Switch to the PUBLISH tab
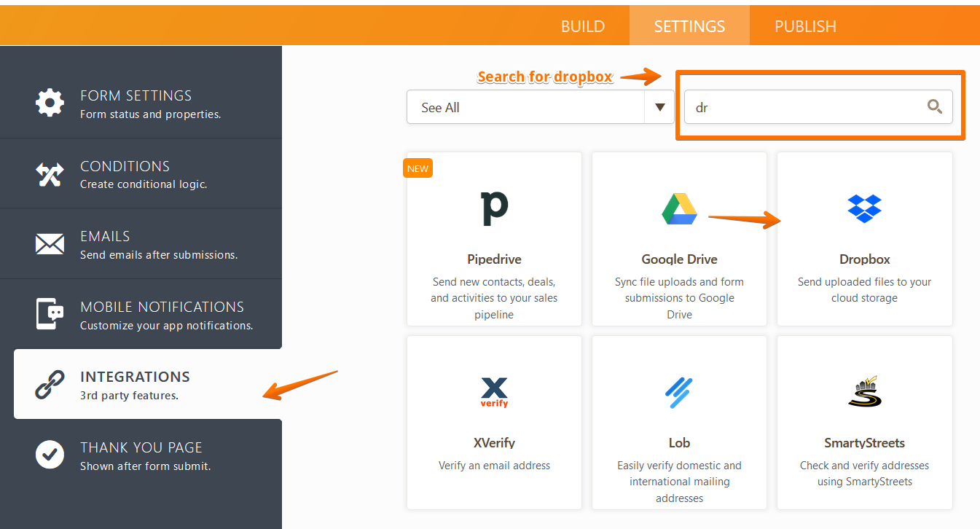This screenshot has width=980, height=529. click(x=805, y=26)
